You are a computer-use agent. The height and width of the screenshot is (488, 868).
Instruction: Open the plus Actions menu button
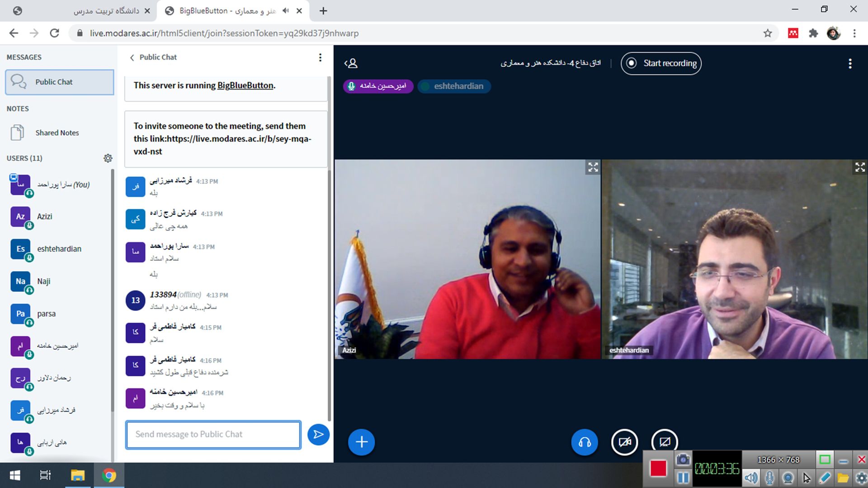[x=361, y=442]
